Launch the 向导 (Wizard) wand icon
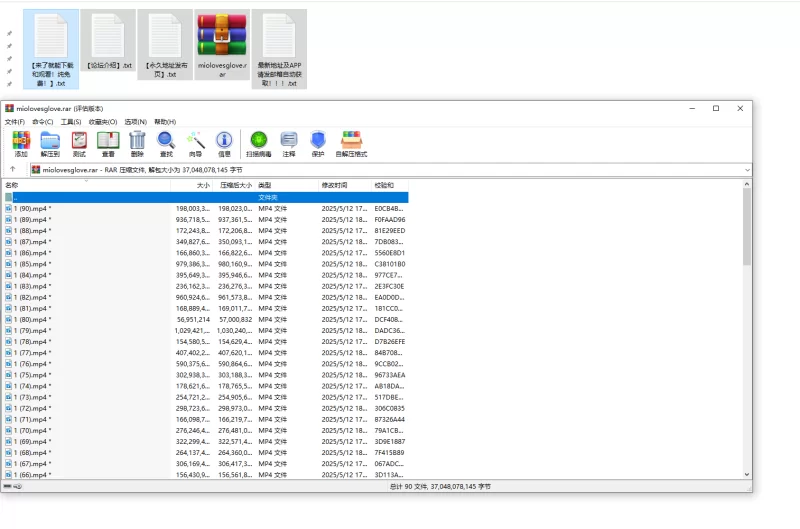 click(195, 142)
